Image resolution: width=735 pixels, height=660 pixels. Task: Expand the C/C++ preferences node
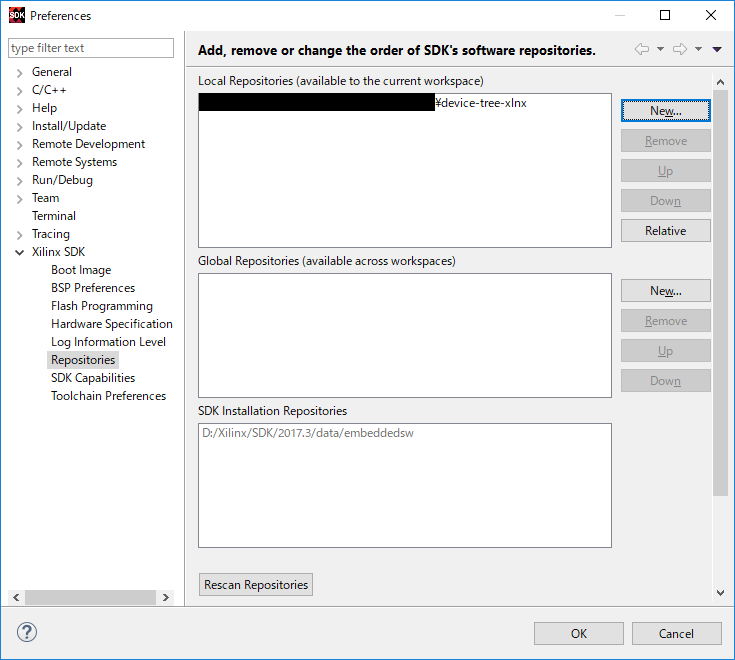click(x=19, y=91)
